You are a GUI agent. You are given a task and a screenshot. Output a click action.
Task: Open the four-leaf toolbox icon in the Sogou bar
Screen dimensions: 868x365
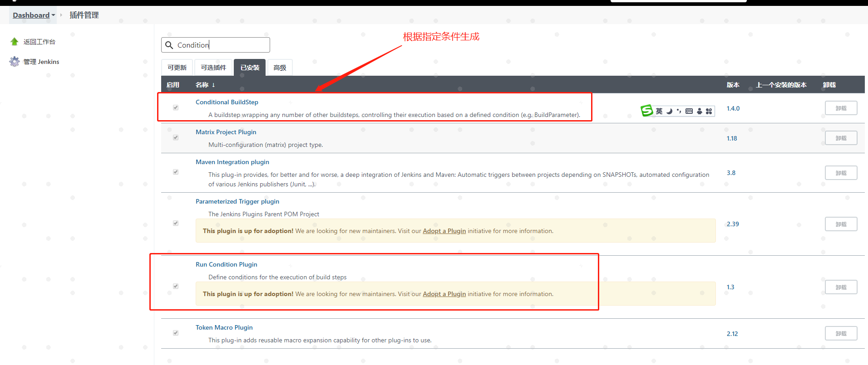709,111
